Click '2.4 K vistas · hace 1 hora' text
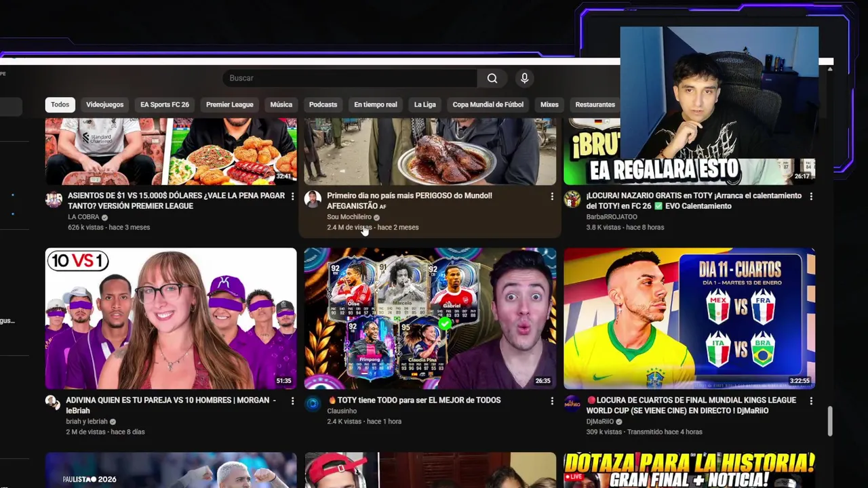The image size is (868, 488). coord(364,421)
